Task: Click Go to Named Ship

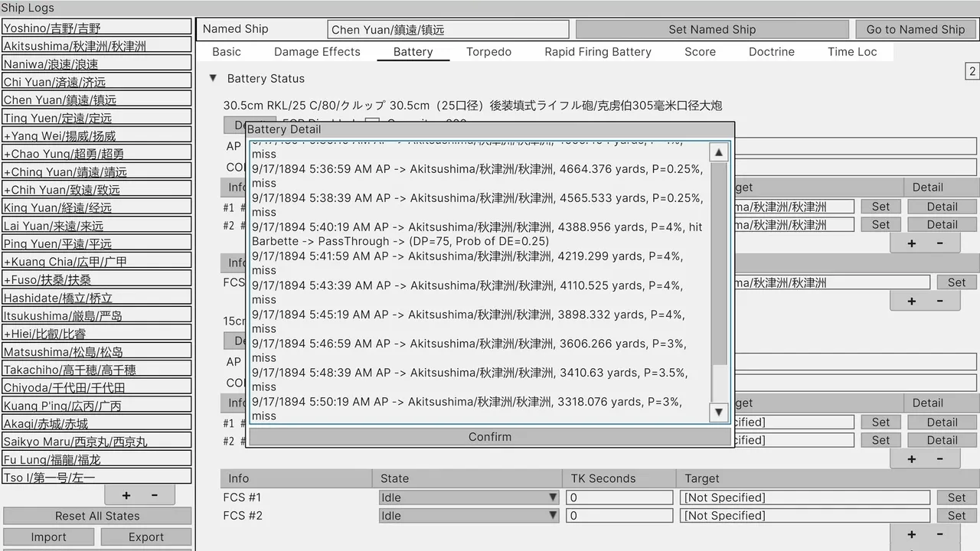Action: tap(916, 29)
